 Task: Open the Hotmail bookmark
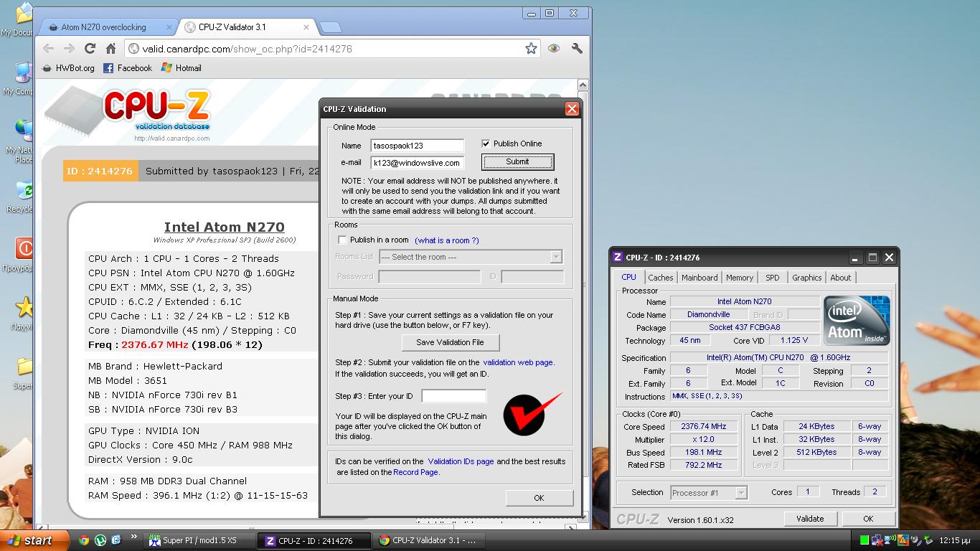click(x=181, y=68)
